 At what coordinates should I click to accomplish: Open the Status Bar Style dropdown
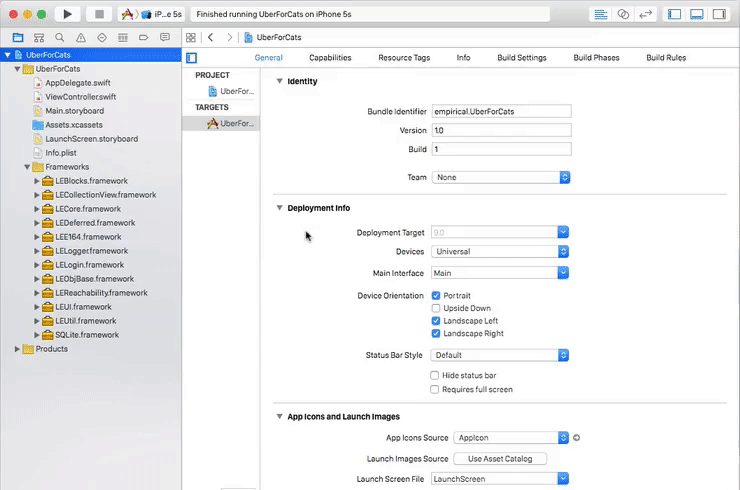[x=499, y=355]
